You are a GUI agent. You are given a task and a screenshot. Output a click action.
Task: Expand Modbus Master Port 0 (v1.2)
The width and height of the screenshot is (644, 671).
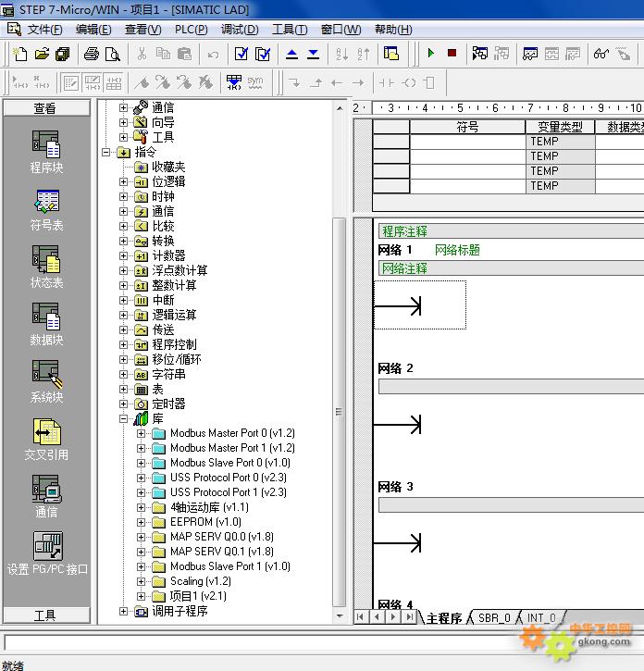pos(141,433)
